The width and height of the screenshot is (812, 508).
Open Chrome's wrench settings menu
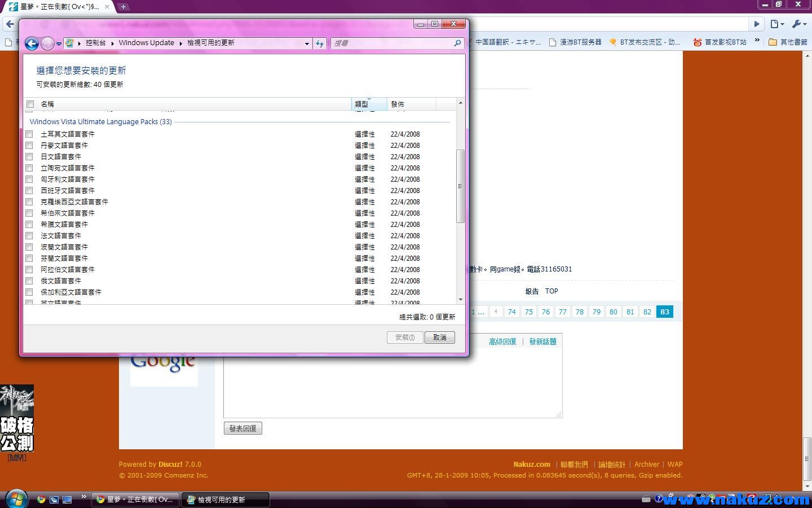pyautogui.click(x=798, y=24)
